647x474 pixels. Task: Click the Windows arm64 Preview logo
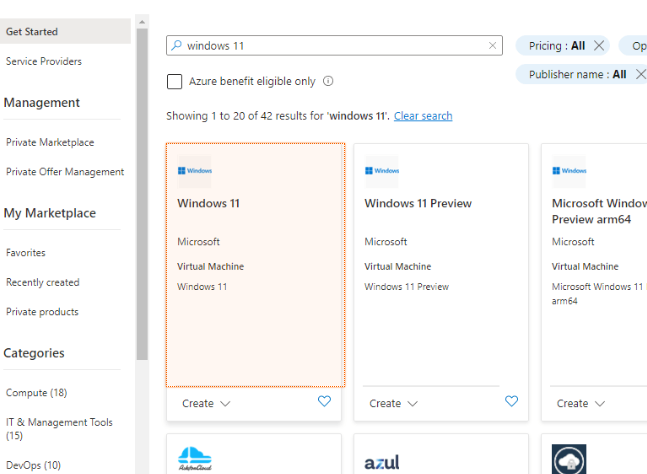pyautogui.click(x=570, y=171)
